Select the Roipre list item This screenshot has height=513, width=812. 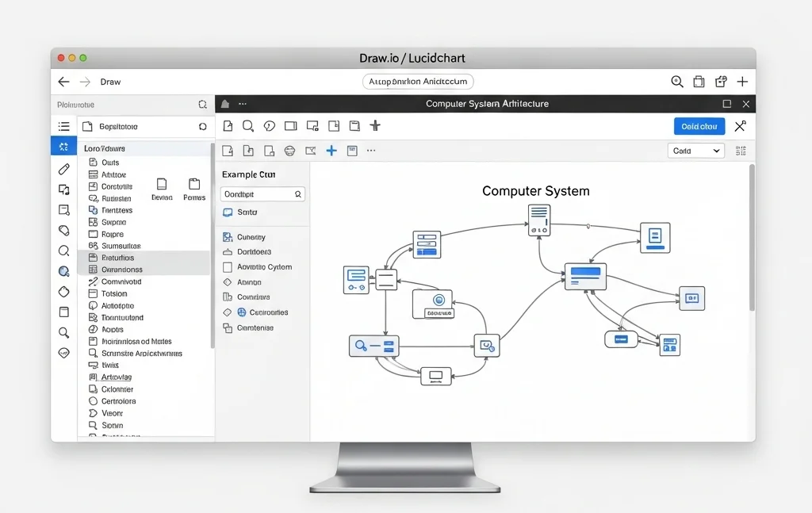pyautogui.click(x=113, y=234)
